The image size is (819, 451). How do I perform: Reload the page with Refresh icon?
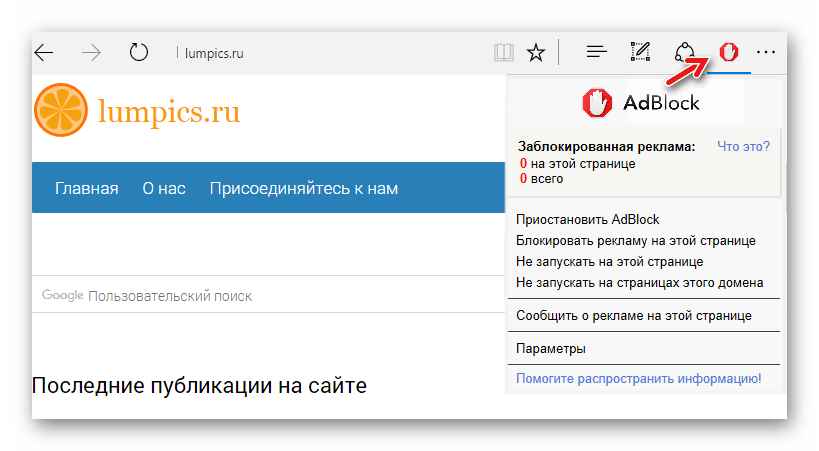coord(139,53)
